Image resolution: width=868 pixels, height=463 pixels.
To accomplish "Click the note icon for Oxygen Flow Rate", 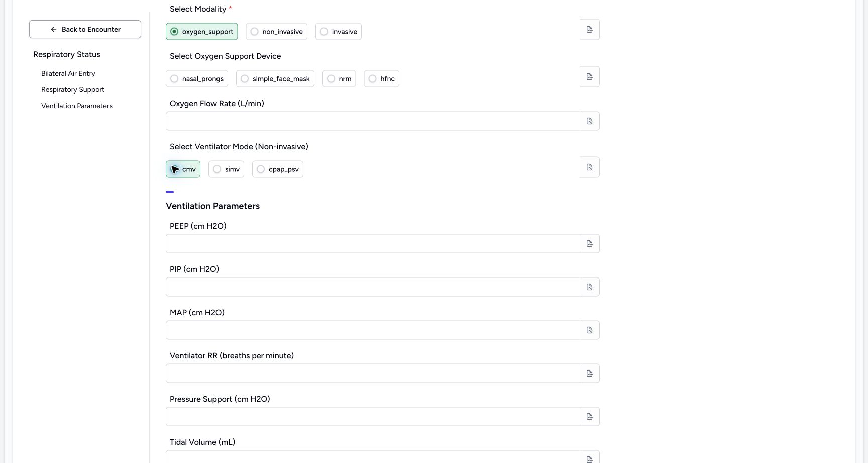I will [590, 121].
